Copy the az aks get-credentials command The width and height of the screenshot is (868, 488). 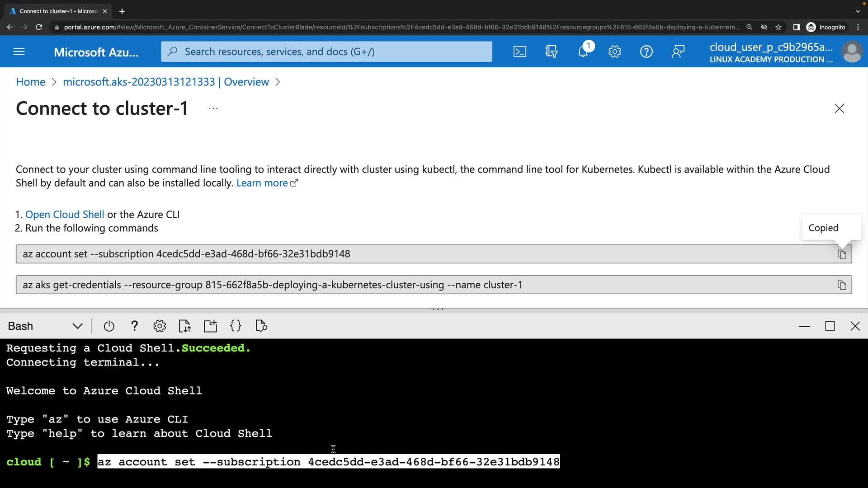pos(841,285)
